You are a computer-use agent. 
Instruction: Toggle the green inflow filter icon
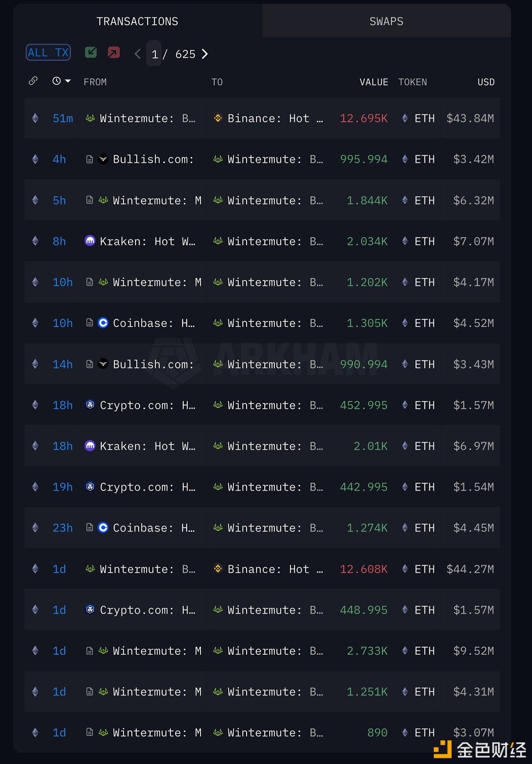point(91,52)
